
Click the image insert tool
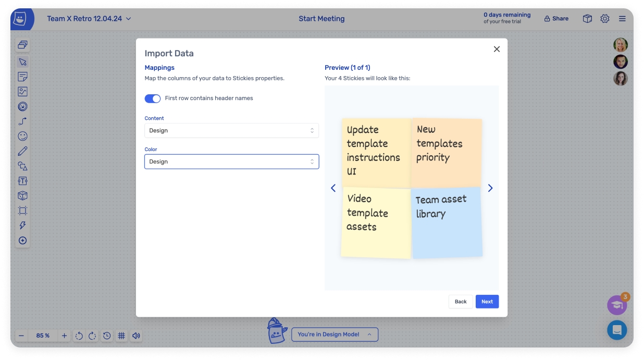[x=22, y=92]
